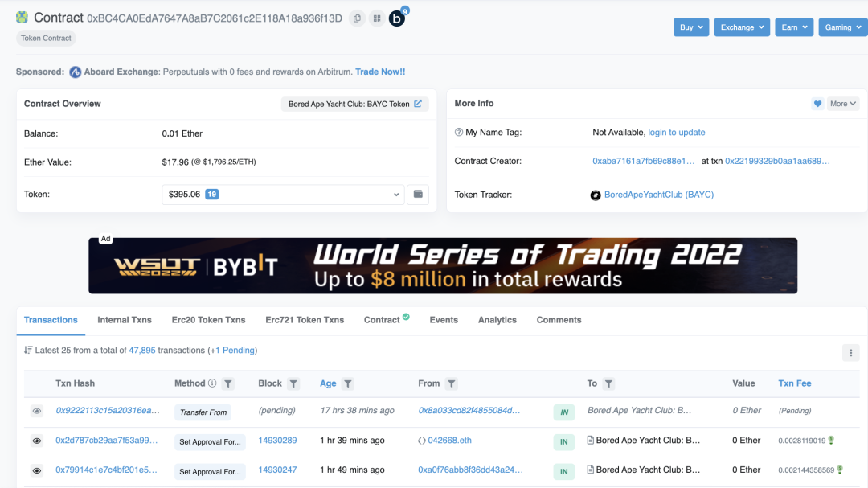The width and height of the screenshot is (868, 488).
Task: Toggle eye preview for pending transaction 0x9222113c
Action: [x=36, y=411]
